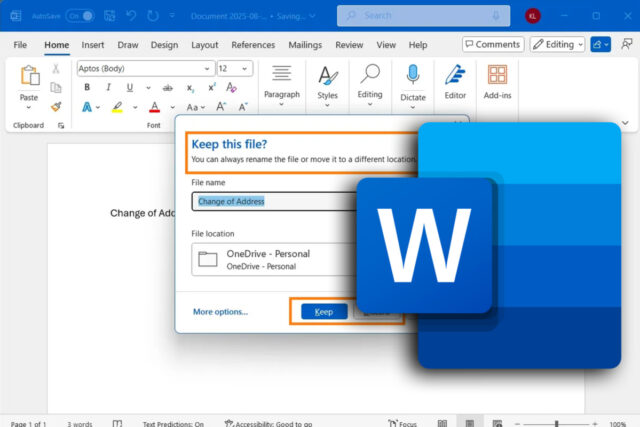Image resolution: width=640 pixels, height=427 pixels.
Task: Switch to the Layout tab
Action: [x=204, y=45]
